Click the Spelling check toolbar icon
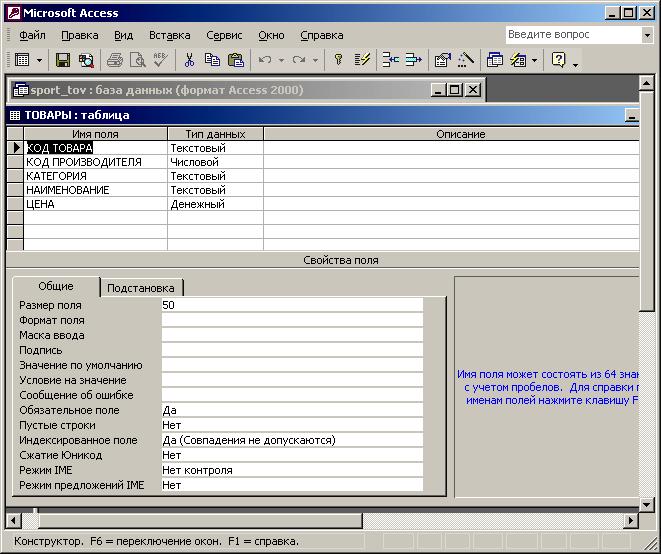661x554 pixels. (x=161, y=60)
